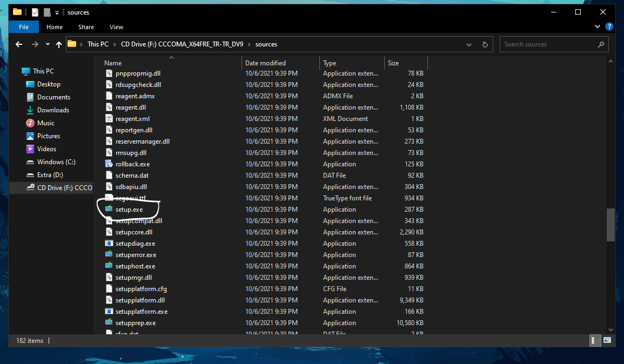Screen dimensions: 624x364
Task: Click the reagent.xml file icon
Action: coord(109,118)
